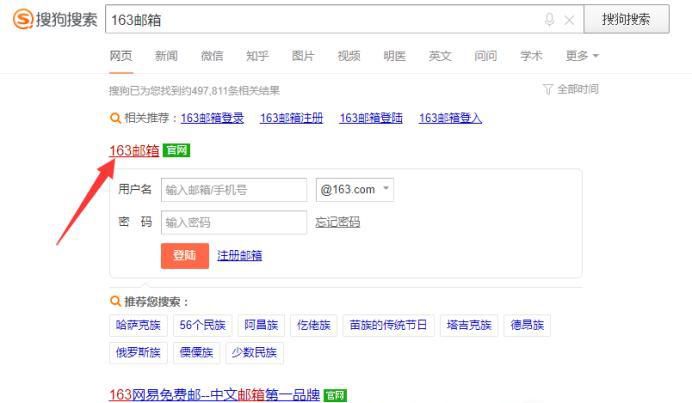Open the 知乎 tab

(x=257, y=56)
